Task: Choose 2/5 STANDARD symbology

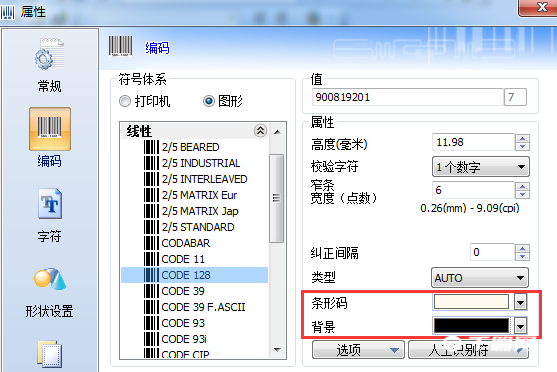Action: click(x=198, y=227)
